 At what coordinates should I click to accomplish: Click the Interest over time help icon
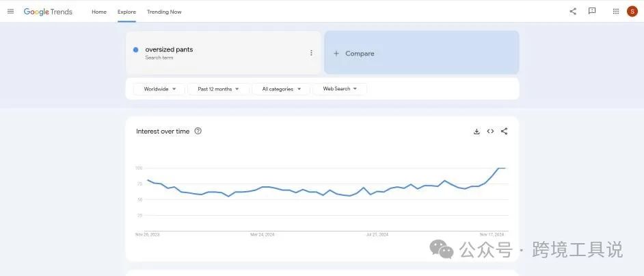[x=198, y=131]
